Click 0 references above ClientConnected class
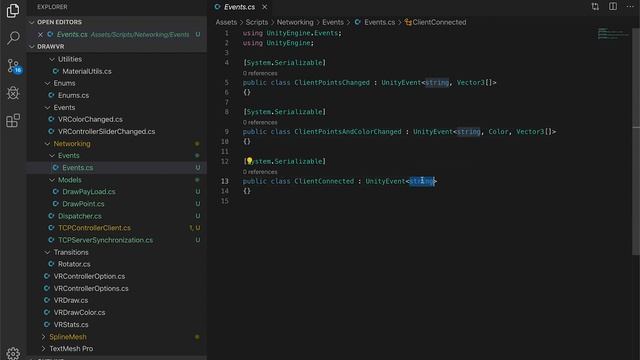This screenshot has width=640, height=360. (x=260, y=172)
